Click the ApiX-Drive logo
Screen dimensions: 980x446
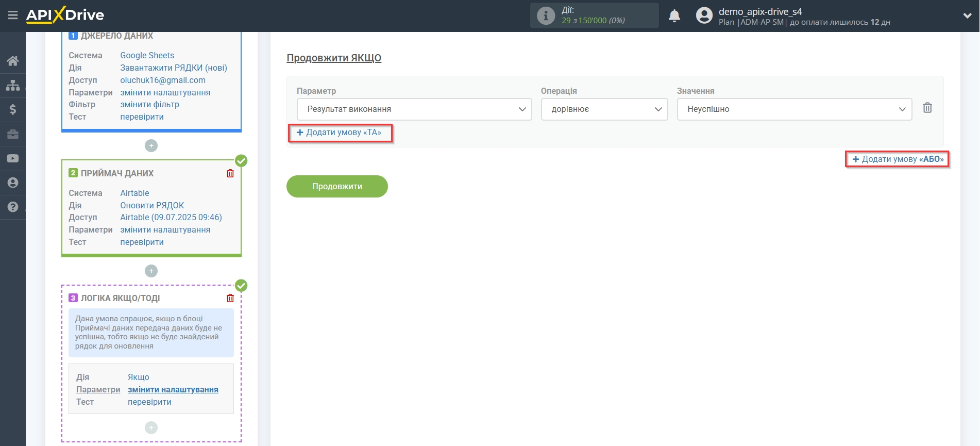[65, 15]
